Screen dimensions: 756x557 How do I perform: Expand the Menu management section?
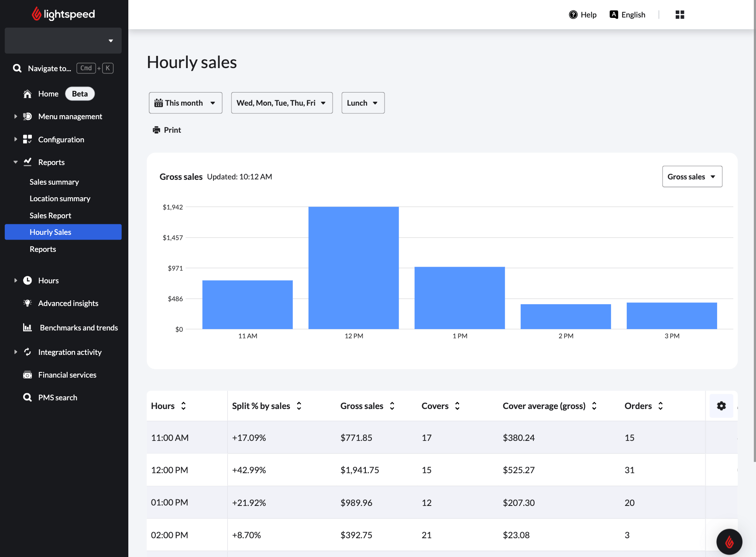16,117
